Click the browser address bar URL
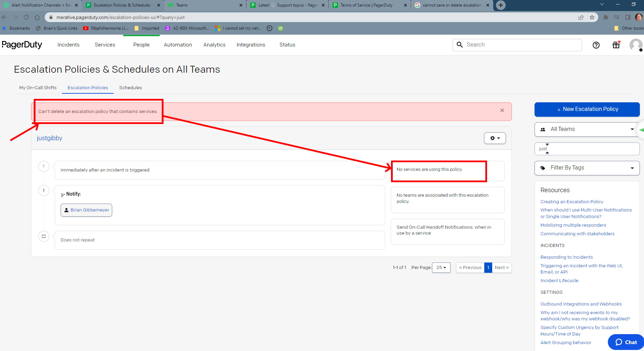 pos(120,17)
